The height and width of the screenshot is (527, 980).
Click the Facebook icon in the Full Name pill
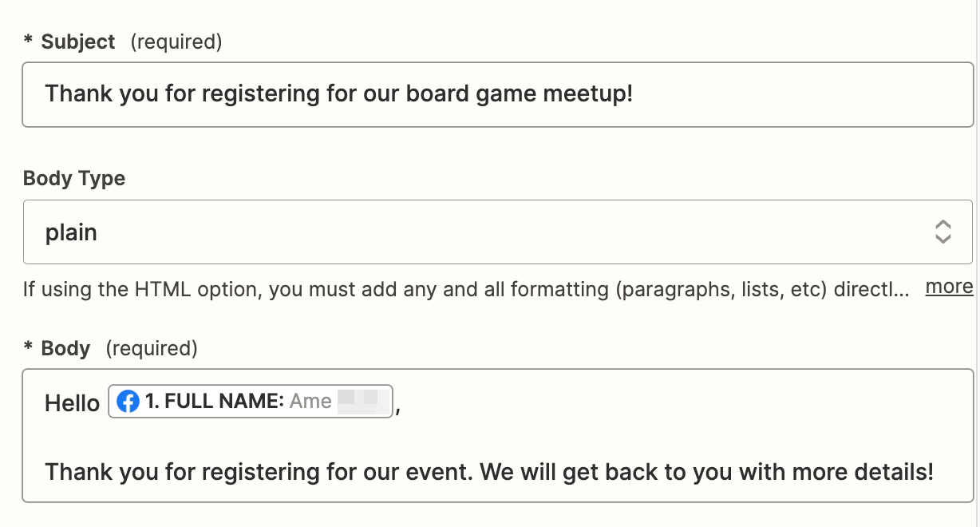pos(128,402)
